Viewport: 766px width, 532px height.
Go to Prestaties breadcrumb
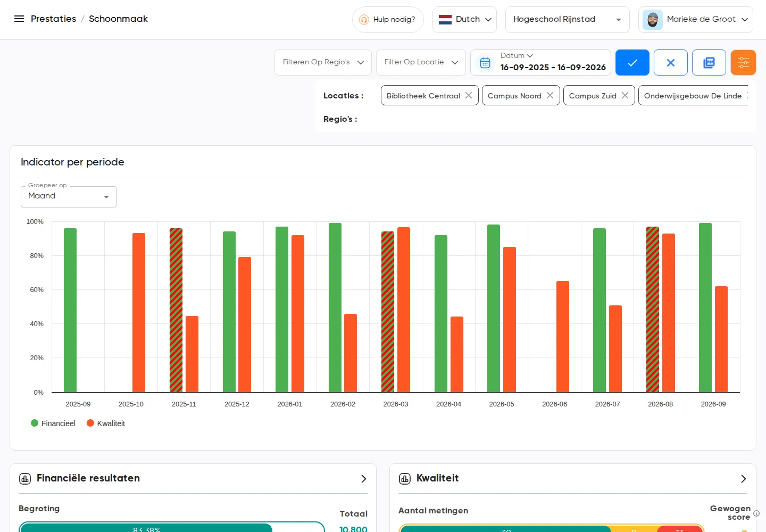54,19
